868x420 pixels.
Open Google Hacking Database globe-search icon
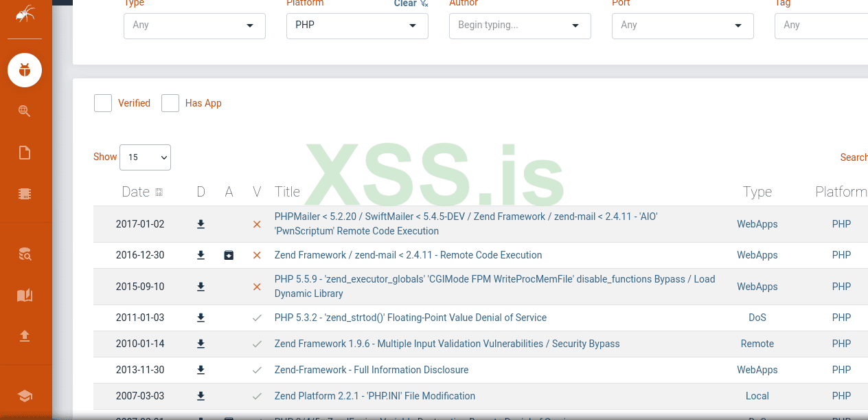25,111
